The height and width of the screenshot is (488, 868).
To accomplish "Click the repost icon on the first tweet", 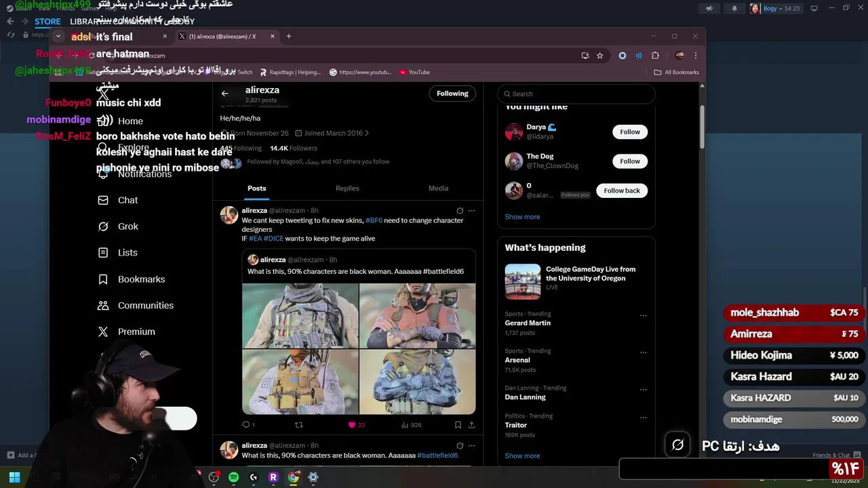I will pyautogui.click(x=298, y=425).
